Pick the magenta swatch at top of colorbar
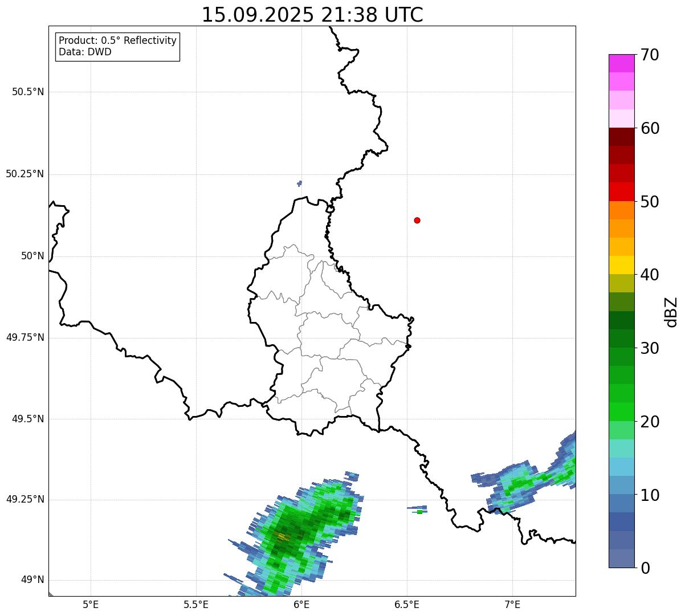This screenshot has width=685, height=616. point(621,63)
